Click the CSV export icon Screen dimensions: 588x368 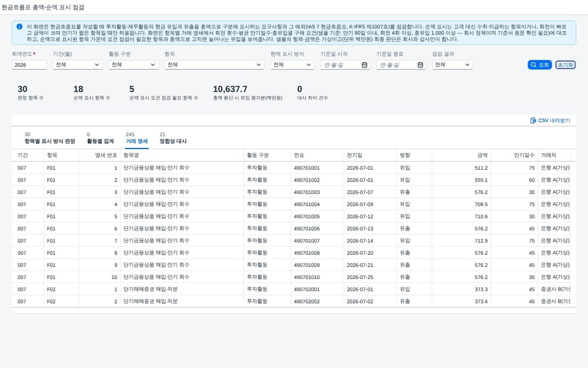[x=533, y=120]
